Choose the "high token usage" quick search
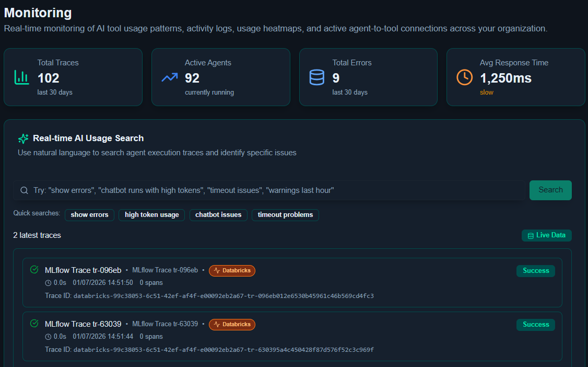Screen dimensions: 588x367 [151, 215]
